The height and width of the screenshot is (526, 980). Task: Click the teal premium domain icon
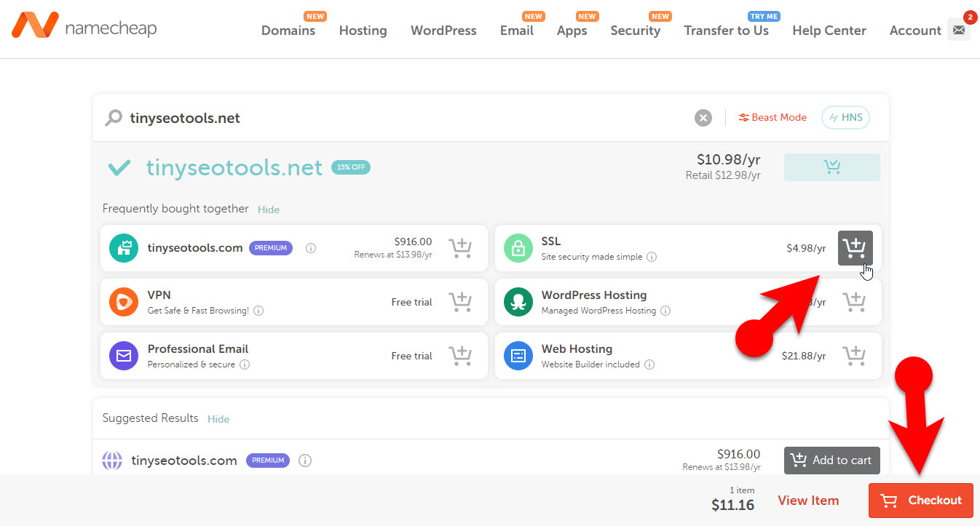(x=124, y=248)
